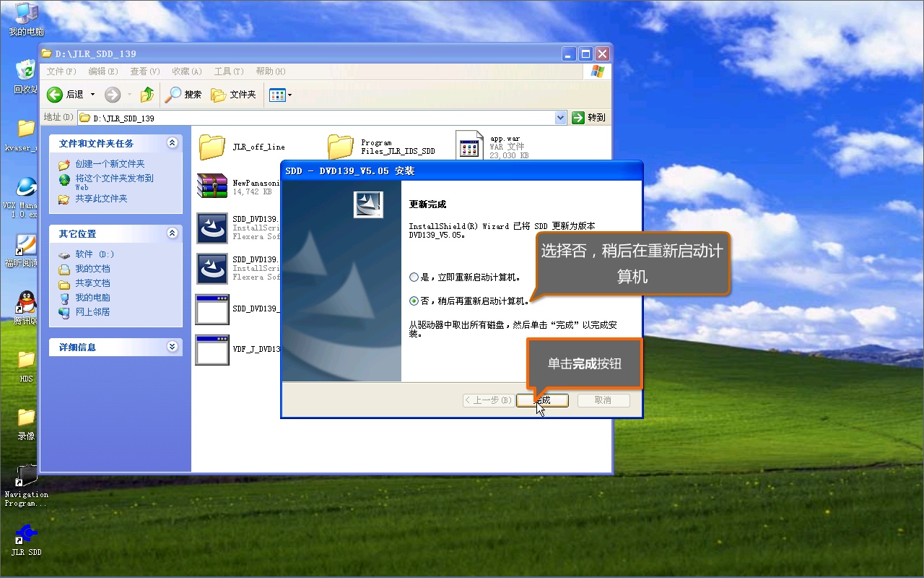Open the 查看(V) menu

(145, 72)
